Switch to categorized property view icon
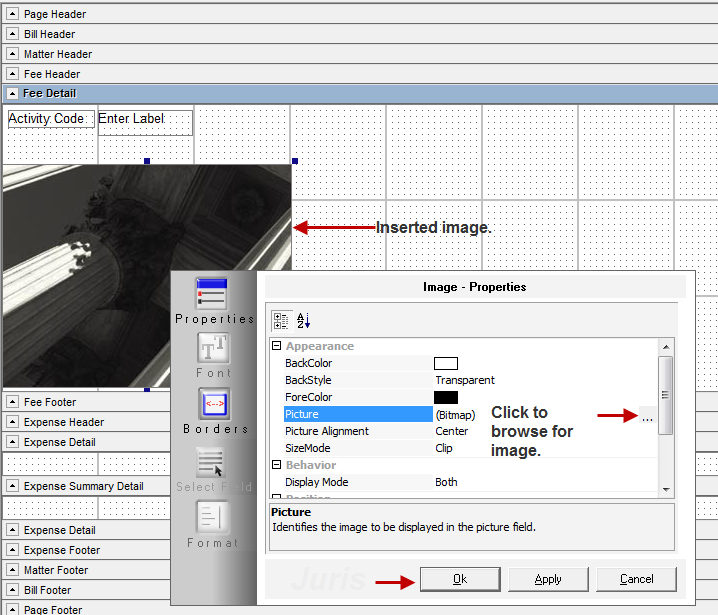The image size is (718, 615). tap(281, 320)
